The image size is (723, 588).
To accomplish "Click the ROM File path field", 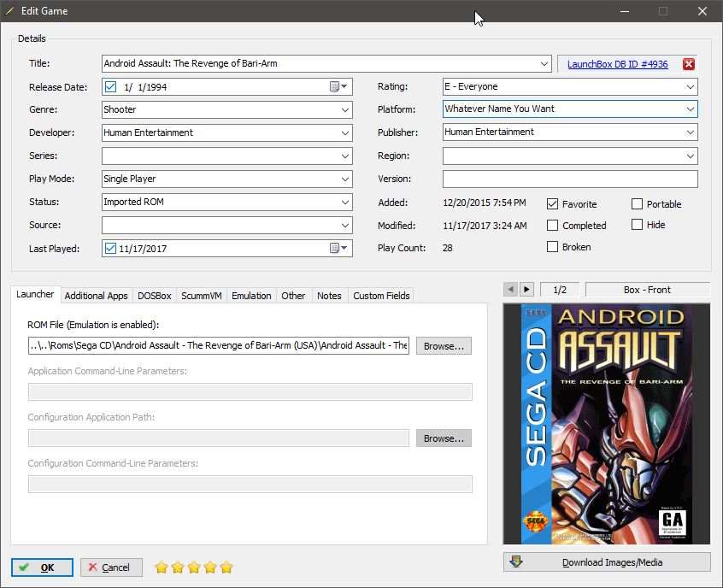I will (219, 345).
